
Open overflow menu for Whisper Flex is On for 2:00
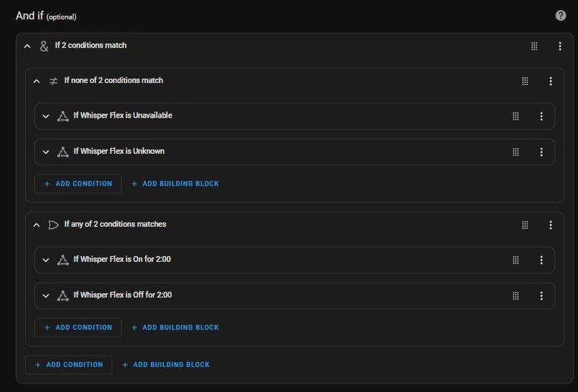[x=541, y=260]
